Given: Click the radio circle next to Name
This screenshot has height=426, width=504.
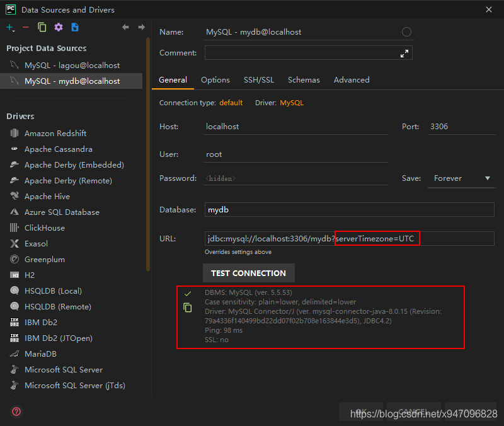Looking at the screenshot, I should [x=406, y=32].
